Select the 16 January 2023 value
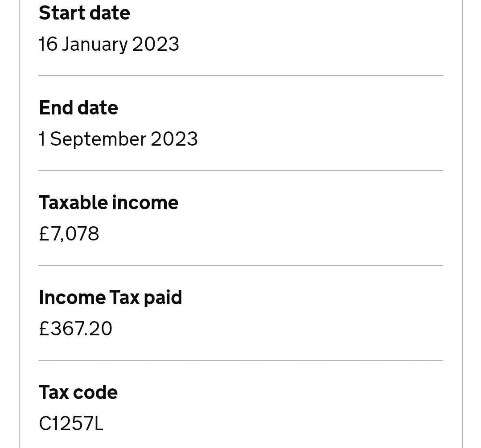 click(x=109, y=45)
